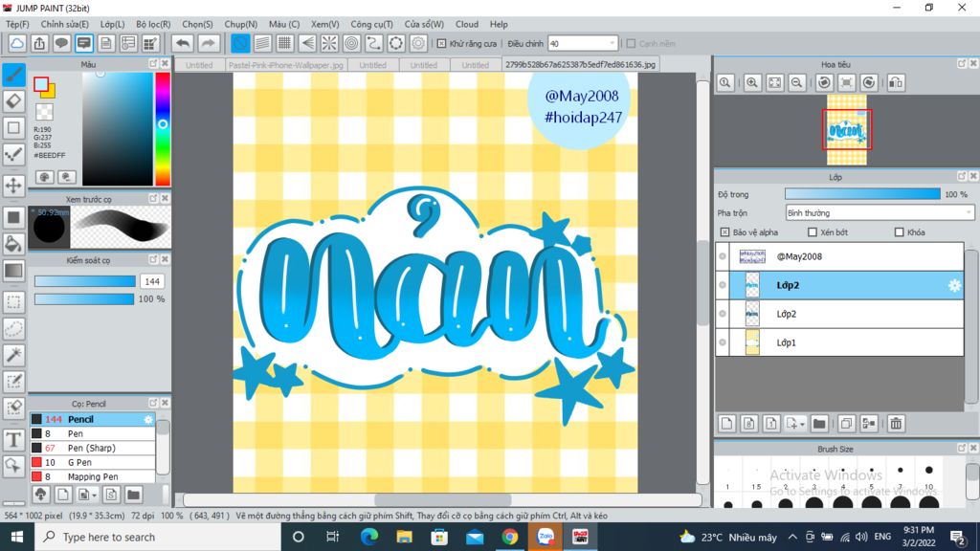Viewport: 980px width, 551px height.
Task: Open Microsoft Edge from the taskbar
Action: (x=369, y=537)
